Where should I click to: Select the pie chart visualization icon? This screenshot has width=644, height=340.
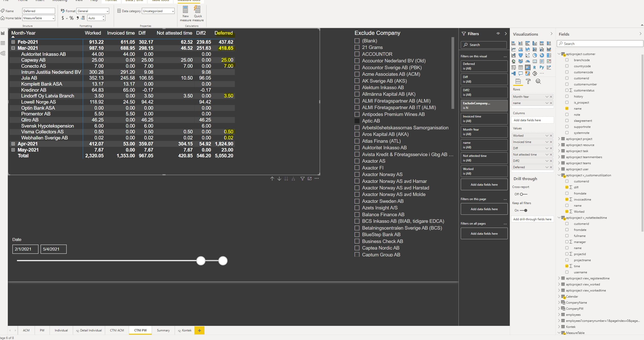pos(535,55)
